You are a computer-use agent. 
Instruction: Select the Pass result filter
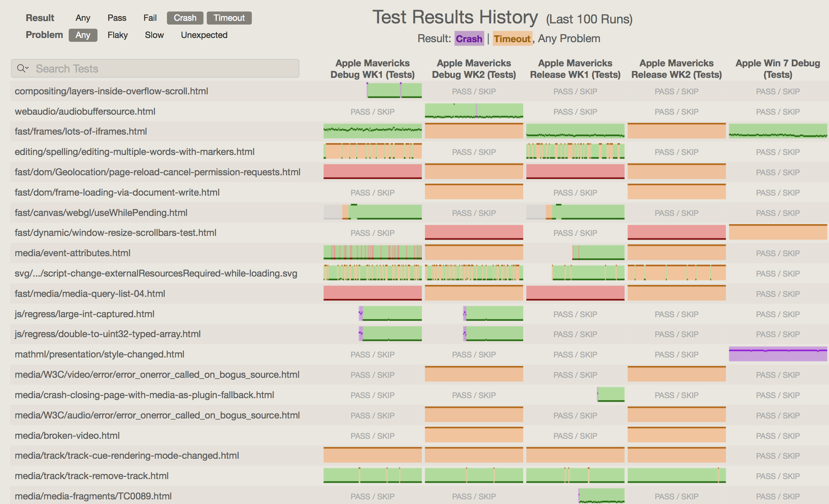tap(117, 18)
